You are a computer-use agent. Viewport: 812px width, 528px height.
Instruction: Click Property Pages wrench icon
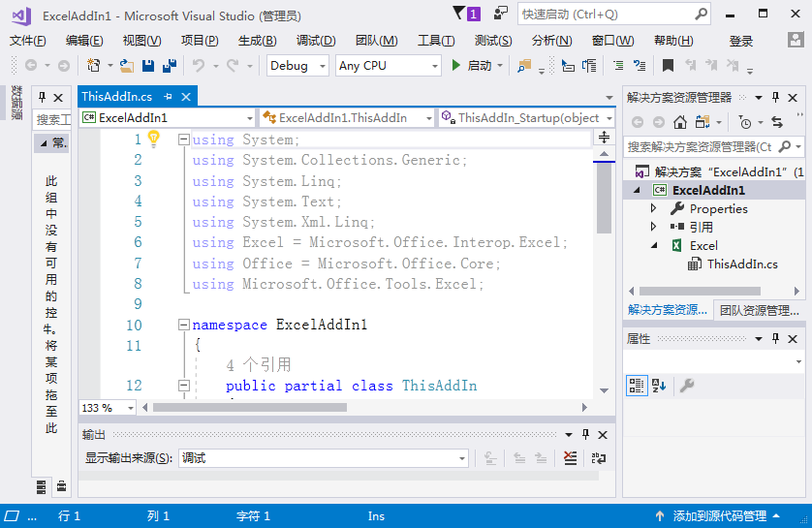pyautogui.click(x=687, y=386)
